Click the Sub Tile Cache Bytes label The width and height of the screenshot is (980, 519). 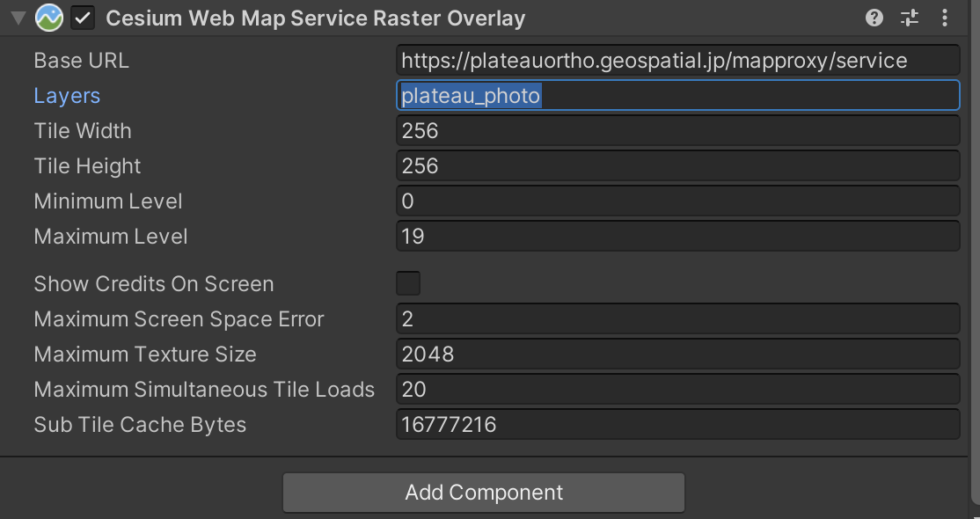140,425
